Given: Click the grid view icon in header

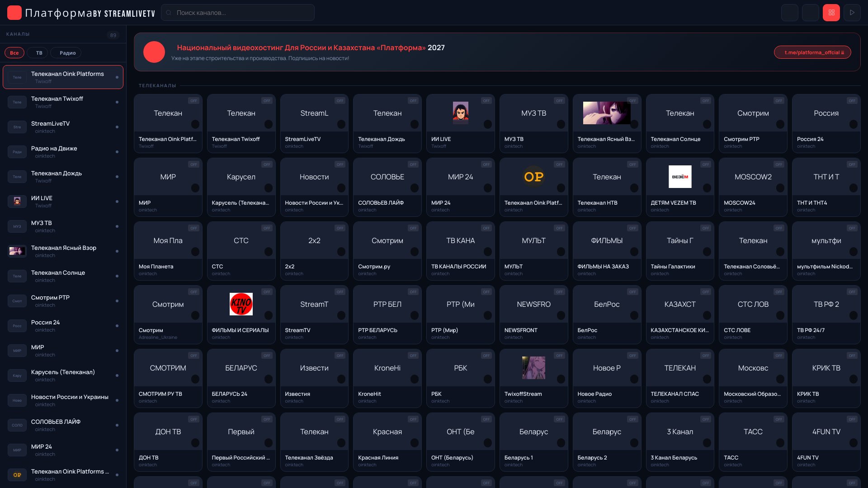Looking at the screenshot, I should (x=831, y=13).
